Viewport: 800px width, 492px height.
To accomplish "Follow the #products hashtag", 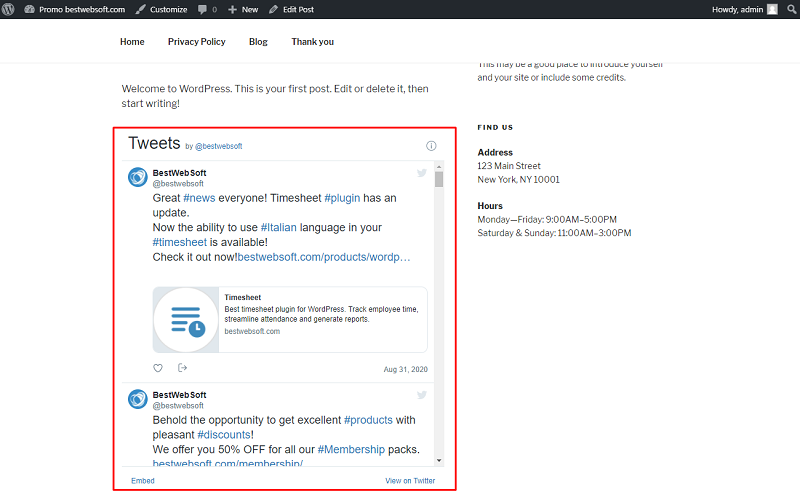I will tap(368, 420).
